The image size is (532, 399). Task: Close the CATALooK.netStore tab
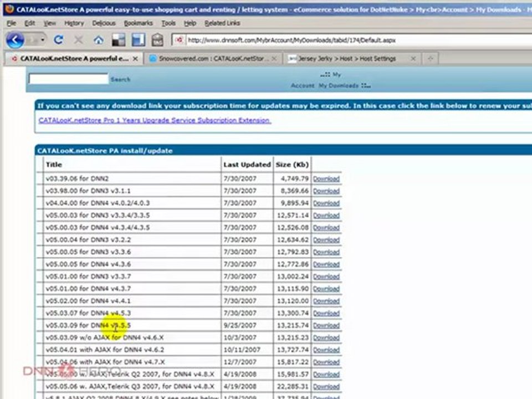[135, 59]
